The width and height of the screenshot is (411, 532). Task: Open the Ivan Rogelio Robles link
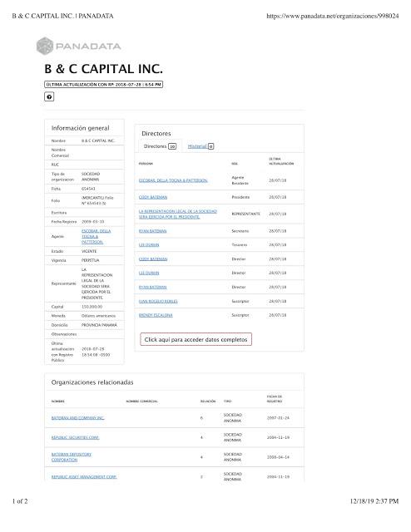coord(158,301)
